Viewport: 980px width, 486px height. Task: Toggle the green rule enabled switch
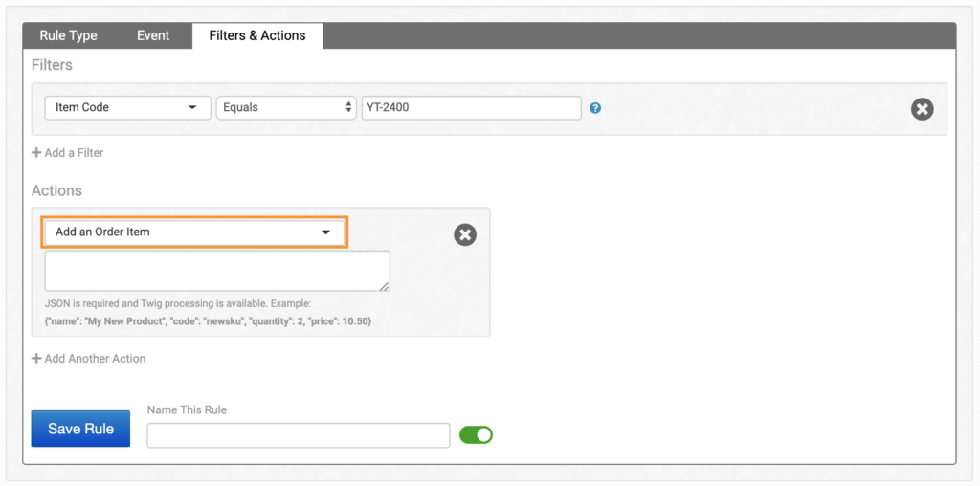click(x=476, y=435)
